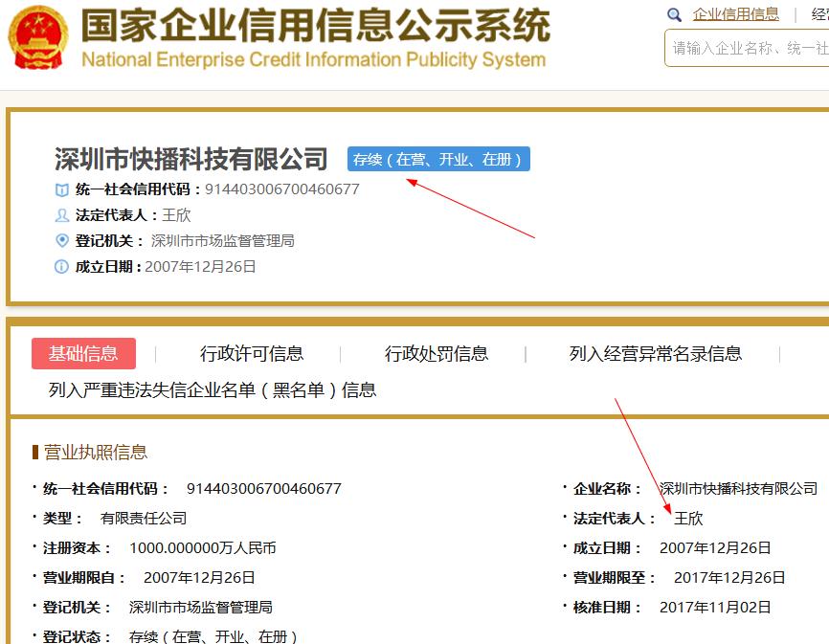Viewport: 829px width, 644px height.
Task: Click 营业期限至 value 2017年12月26日
Action: [729, 577]
